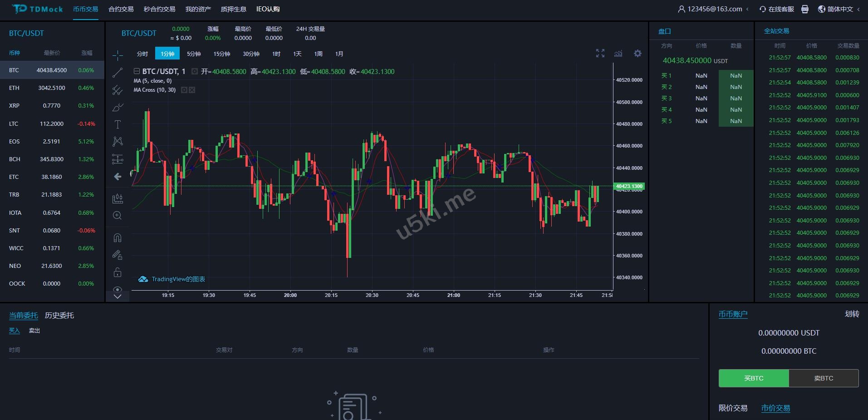The image size is (868, 420).
Task: Open the 合约交易 navigation menu
Action: [121, 9]
